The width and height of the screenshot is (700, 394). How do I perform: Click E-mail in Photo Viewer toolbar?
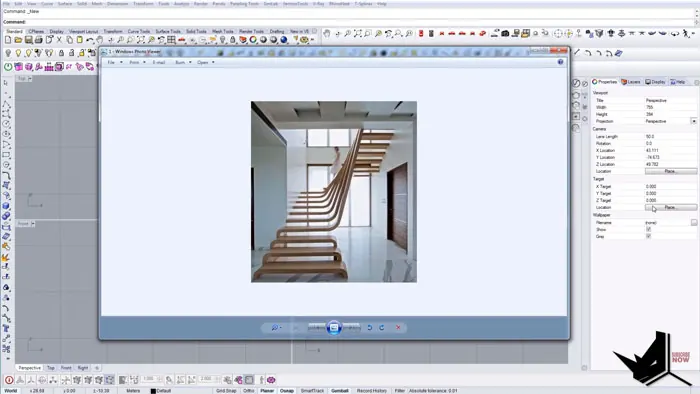click(x=158, y=62)
